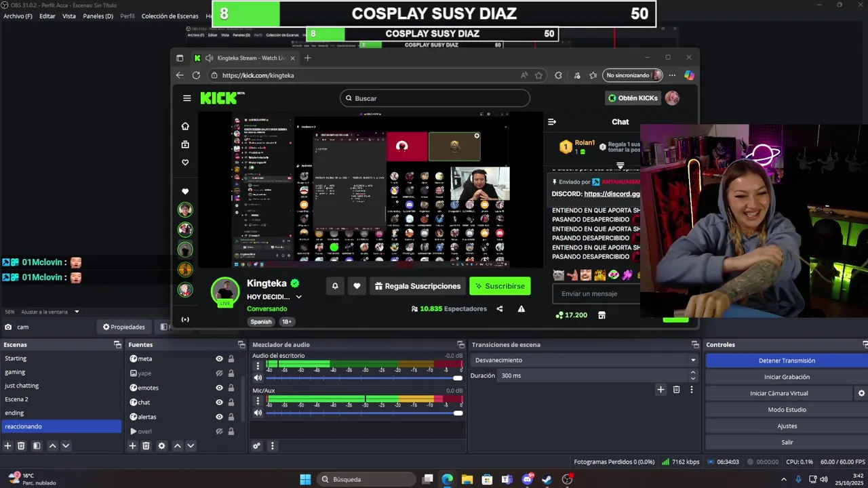Increase the Duración stepper value
Screen dimensions: 868x488
pos(692,372)
